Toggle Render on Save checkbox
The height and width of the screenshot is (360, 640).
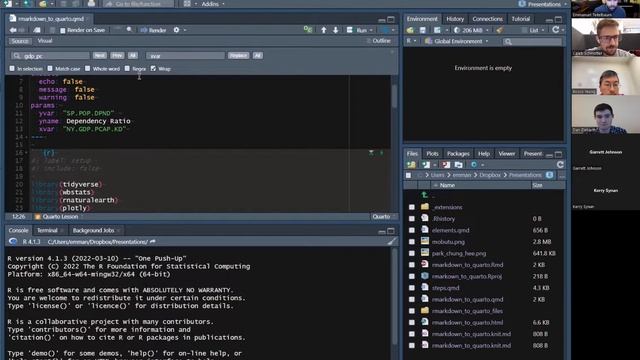click(62, 30)
